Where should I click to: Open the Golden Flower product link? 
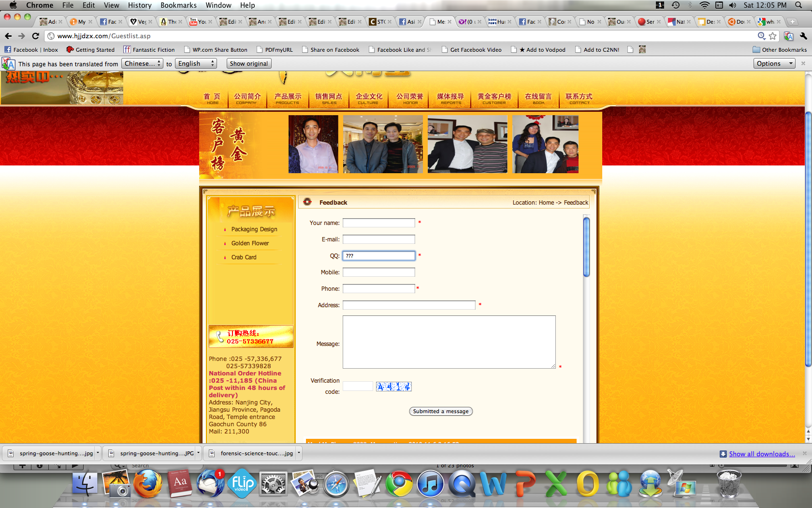point(250,243)
